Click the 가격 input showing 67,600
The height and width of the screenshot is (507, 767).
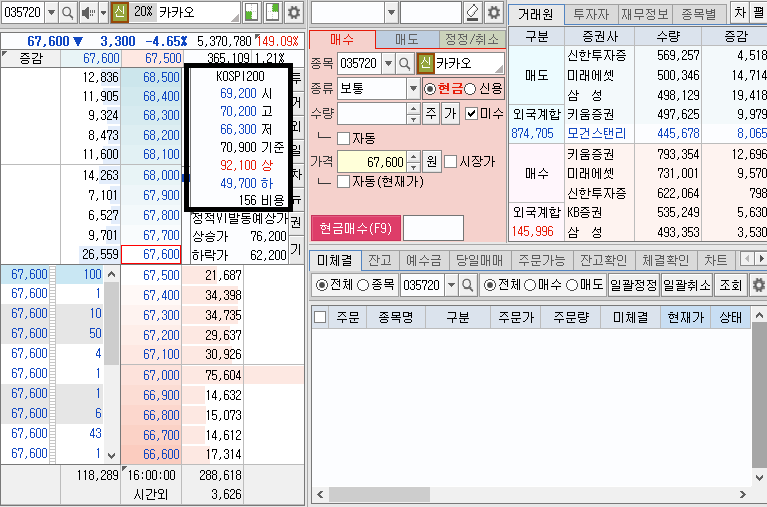(372, 161)
